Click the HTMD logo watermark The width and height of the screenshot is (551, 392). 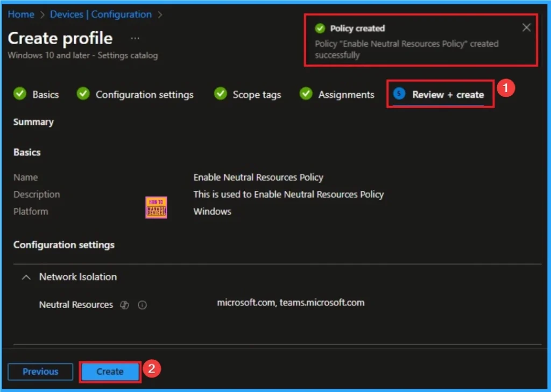[156, 208]
